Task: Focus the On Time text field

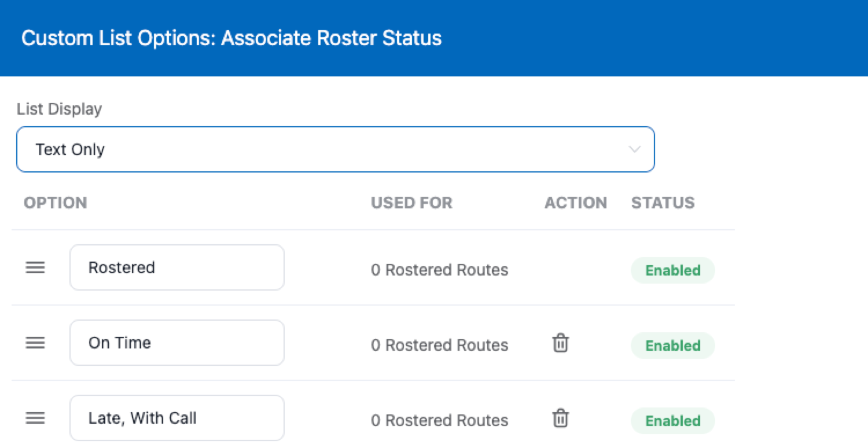Action: (x=176, y=343)
